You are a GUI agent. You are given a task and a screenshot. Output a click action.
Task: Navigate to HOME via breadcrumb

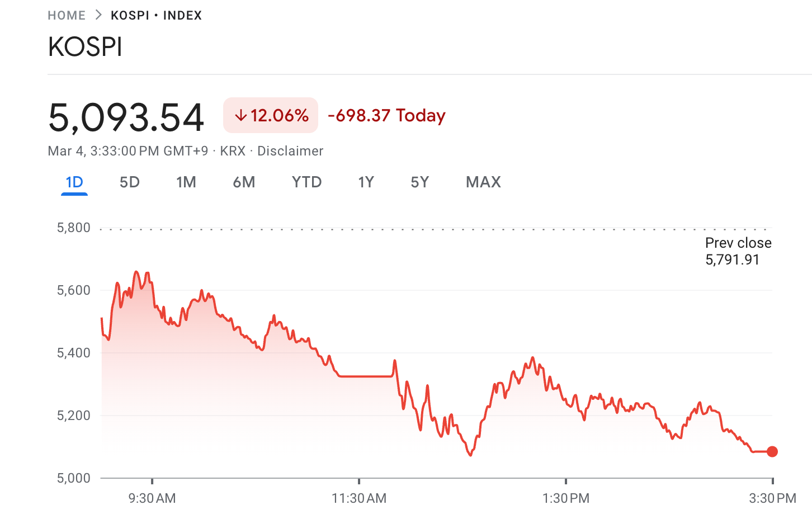pyautogui.click(x=67, y=15)
